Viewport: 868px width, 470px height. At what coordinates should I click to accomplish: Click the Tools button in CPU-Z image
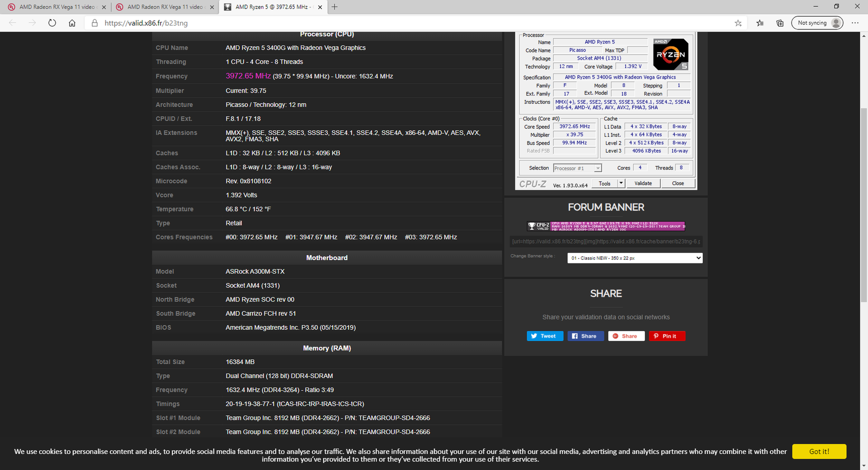point(604,183)
